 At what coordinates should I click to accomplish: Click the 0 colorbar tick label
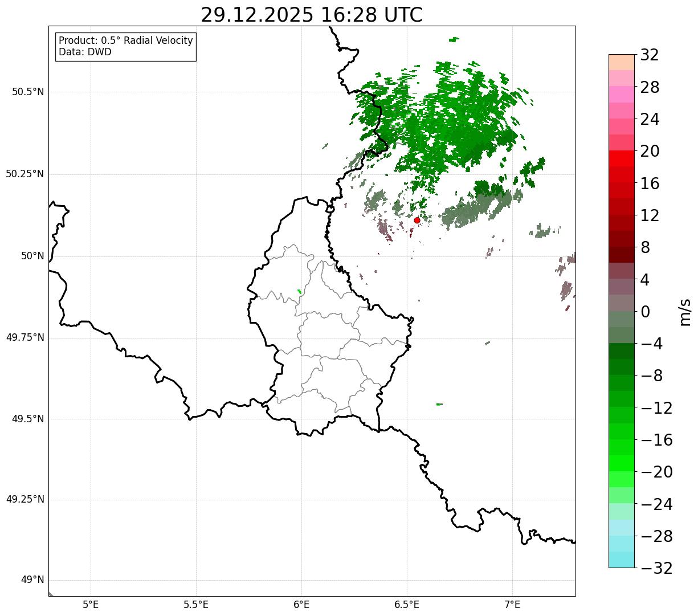pos(644,312)
